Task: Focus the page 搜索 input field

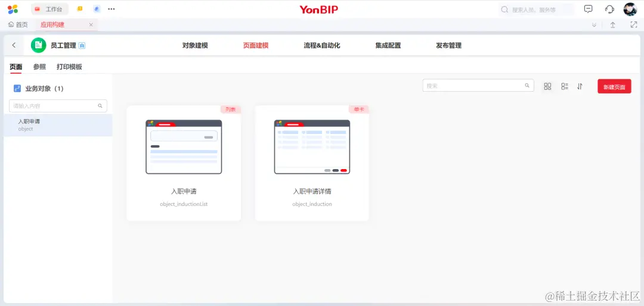Action: tap(478, 86)
